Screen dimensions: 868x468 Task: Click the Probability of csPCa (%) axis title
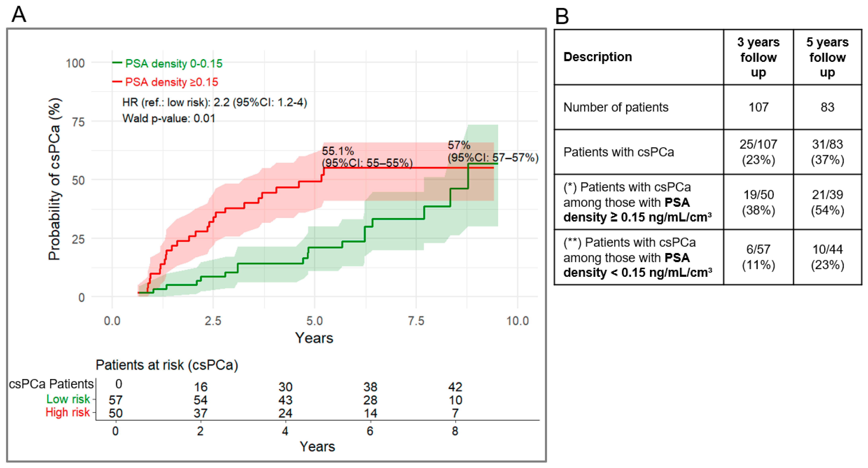click(x=54, y=179)
